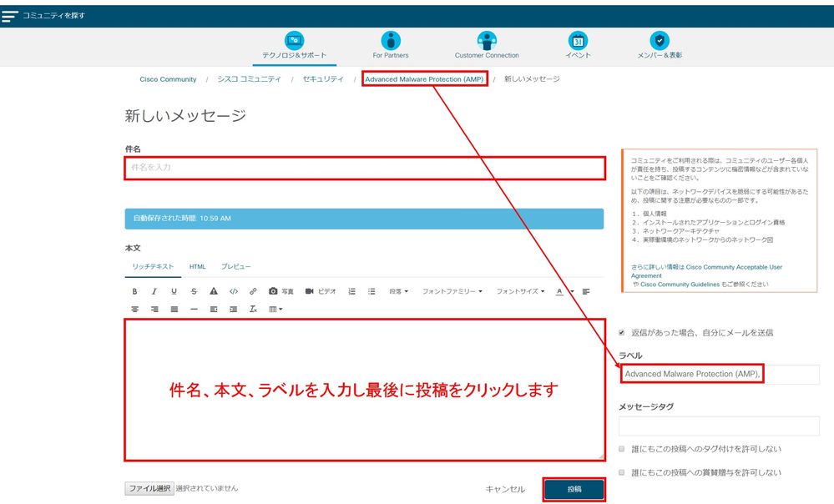Viewport: 834px width, 504px height.
Task: Clear text formatting
Action: pyautogui.click(x=253, y=309)
